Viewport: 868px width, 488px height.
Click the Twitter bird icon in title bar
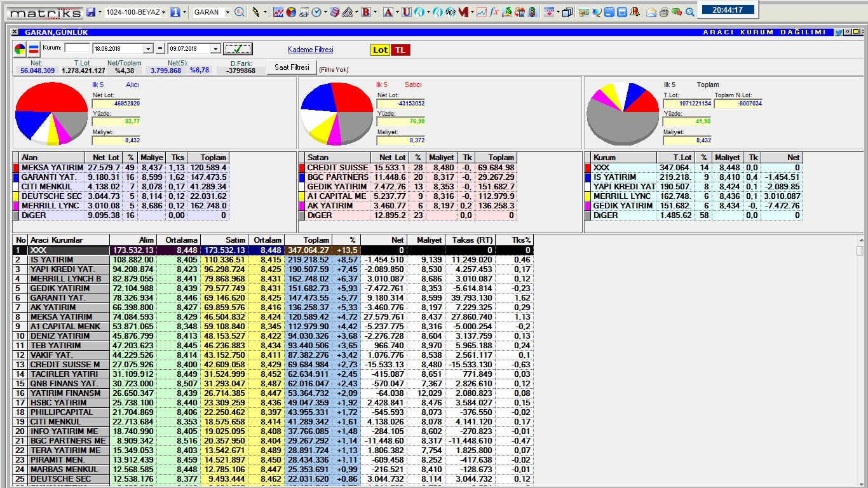(x=839, y=32)
